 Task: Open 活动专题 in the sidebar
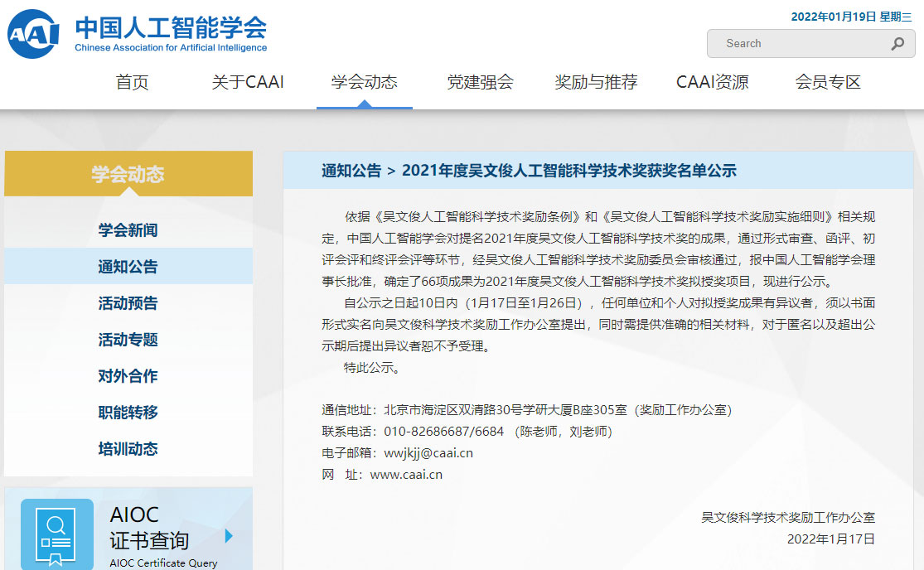pos(128,340)
